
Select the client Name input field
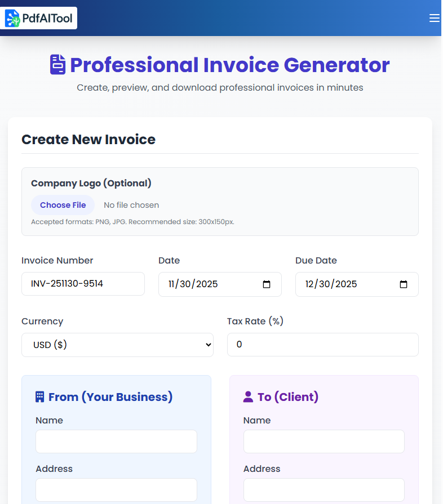pyautogui.click(x=324, y=441)
